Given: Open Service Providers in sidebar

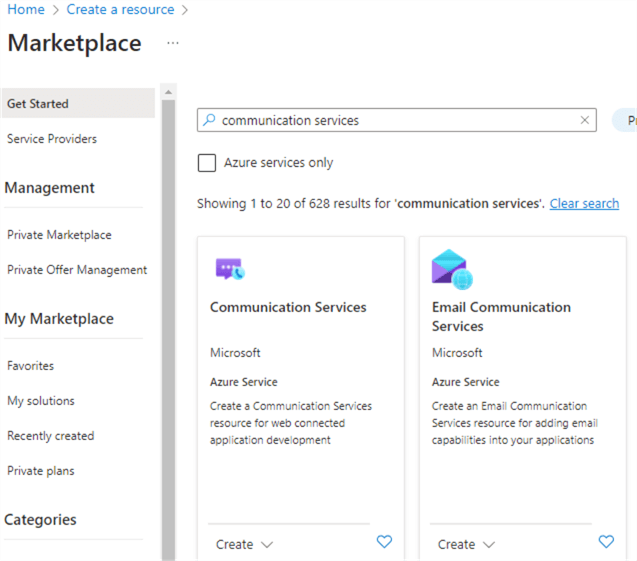Looking at the screenshot, I should 52,139.
